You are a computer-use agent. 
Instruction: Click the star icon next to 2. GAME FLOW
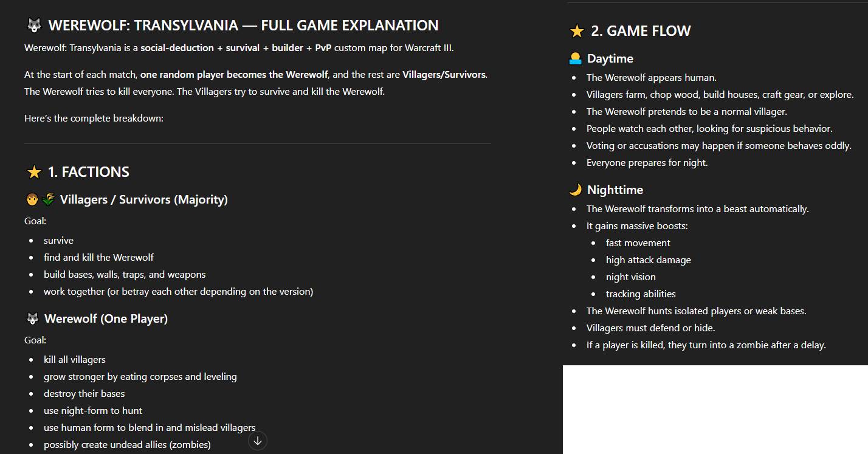pyautogui.click(x=577, y=31)
